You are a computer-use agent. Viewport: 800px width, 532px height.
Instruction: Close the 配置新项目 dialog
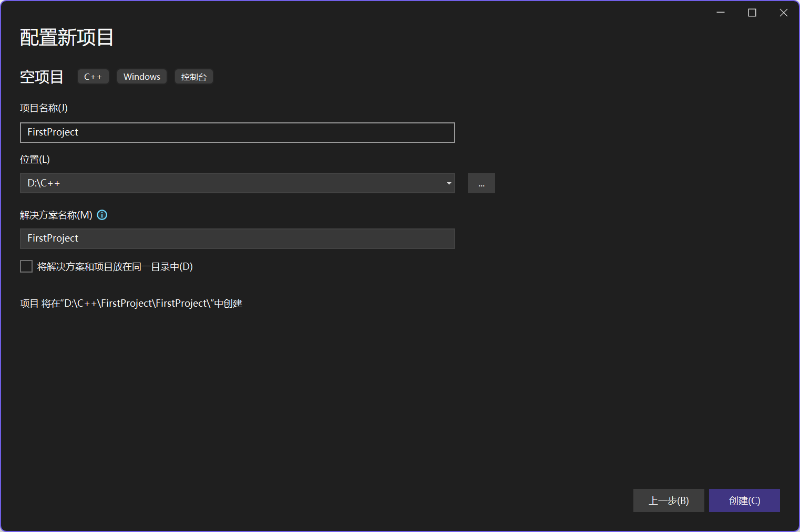tap(783, 13)
